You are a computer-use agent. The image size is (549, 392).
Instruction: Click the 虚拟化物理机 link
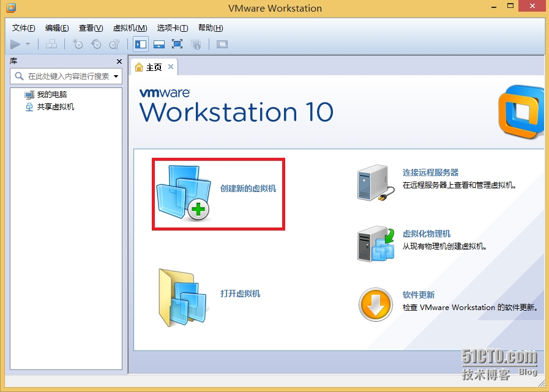[427, 234]
